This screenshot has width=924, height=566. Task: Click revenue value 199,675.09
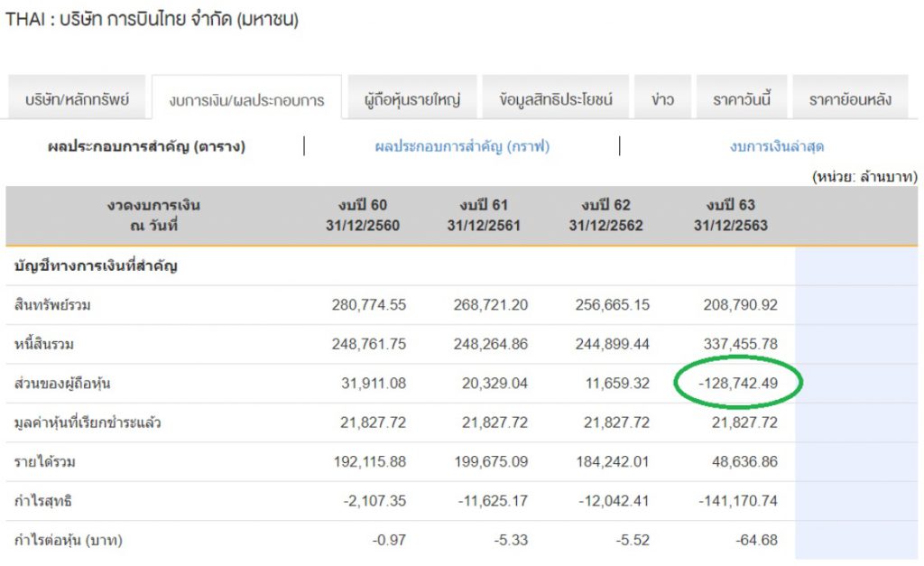491,461
